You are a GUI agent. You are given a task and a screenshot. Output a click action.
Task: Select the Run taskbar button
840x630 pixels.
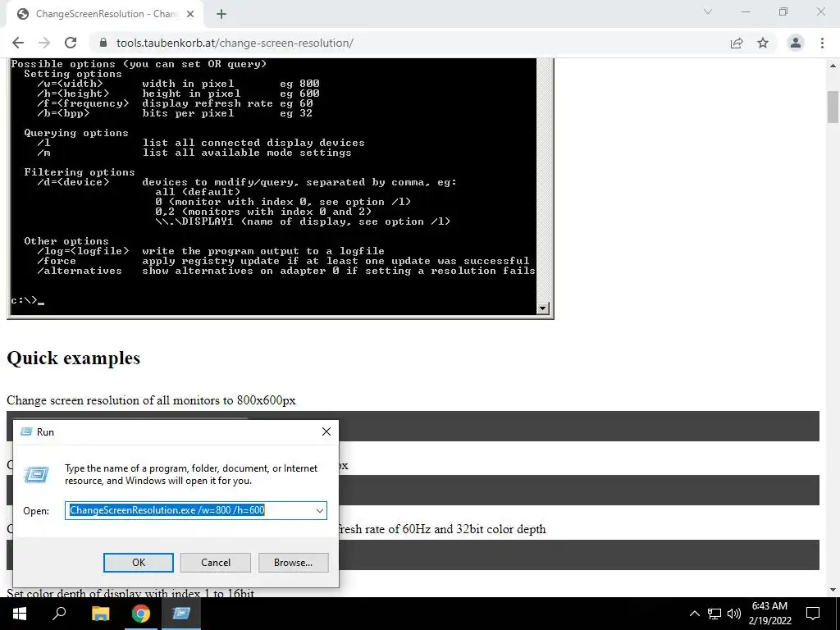[181, 614]
